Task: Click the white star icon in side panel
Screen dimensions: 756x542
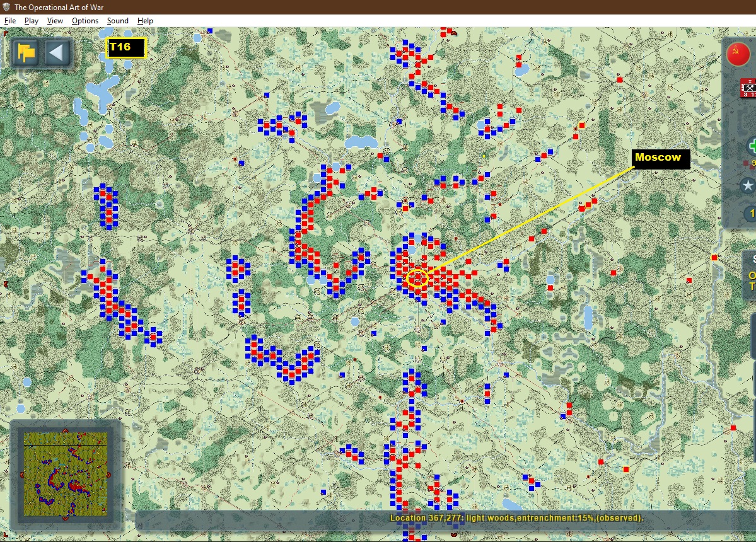Action: point(747,185)
